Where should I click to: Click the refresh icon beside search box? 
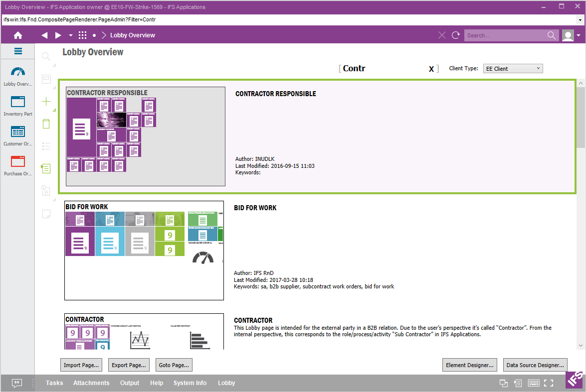click(x=455, y=35)
